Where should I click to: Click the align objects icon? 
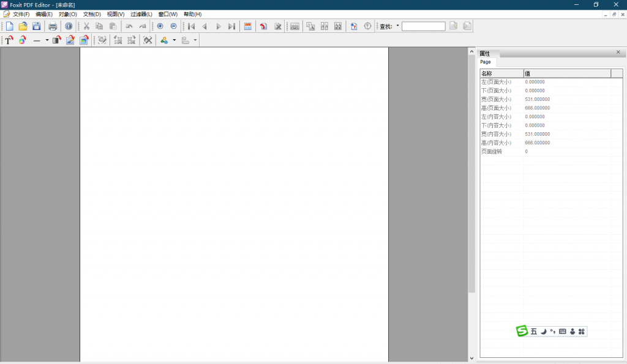tap(186, 40)
